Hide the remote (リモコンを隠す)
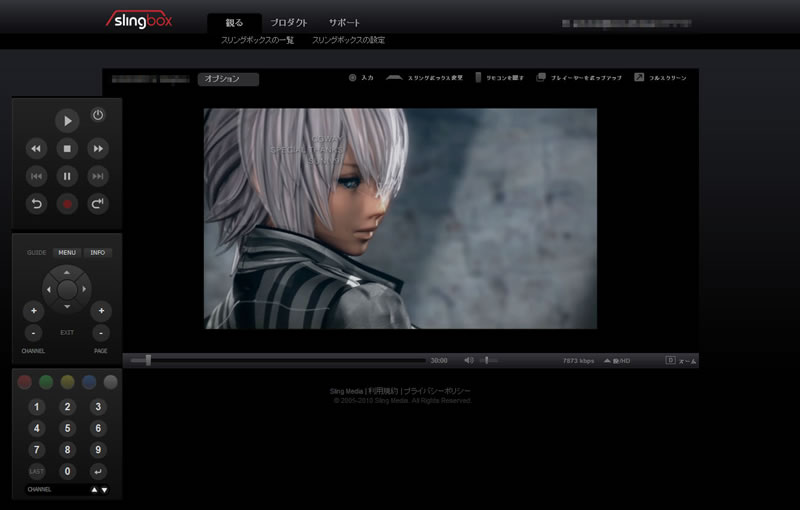Viewport: 800px width, 510px height. point(479,77)
